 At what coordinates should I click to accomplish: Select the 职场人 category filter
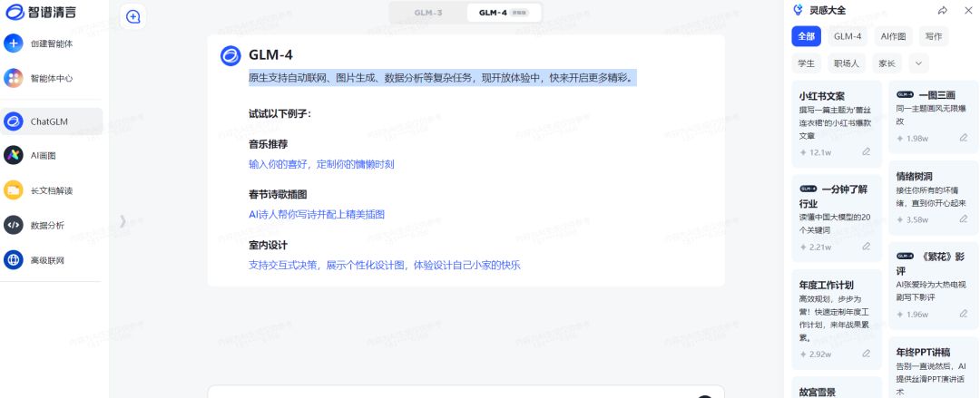847,63
